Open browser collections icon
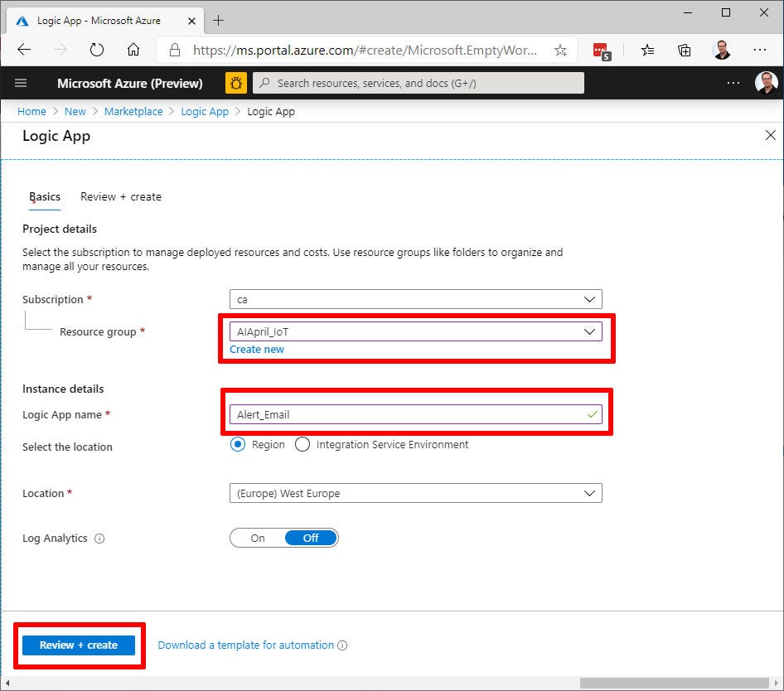Viewport: 784px width, 691px height. pyautogui.click(x=684, y=50)
